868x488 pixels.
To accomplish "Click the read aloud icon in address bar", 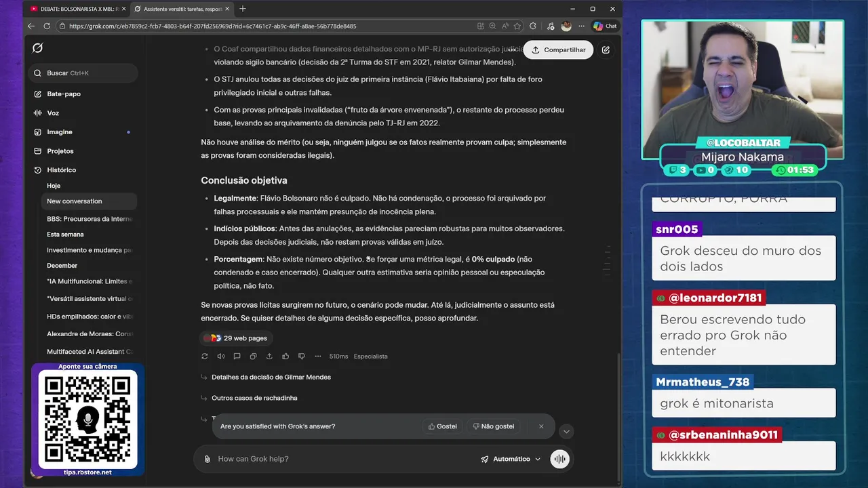I will point(505,26).
